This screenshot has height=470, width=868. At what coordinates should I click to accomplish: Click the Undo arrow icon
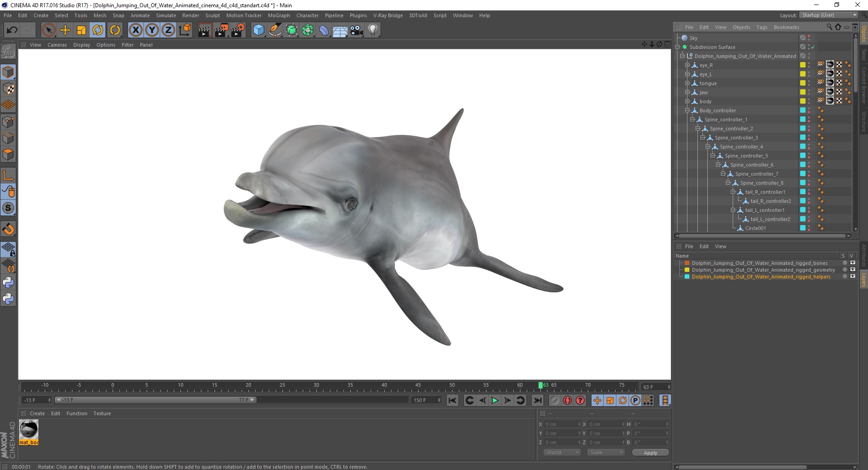12,30
